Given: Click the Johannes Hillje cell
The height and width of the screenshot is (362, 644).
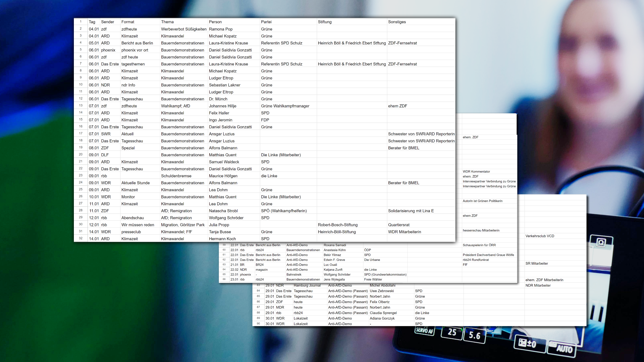Looking at the screenshot, I should click(x=223, y=106).
